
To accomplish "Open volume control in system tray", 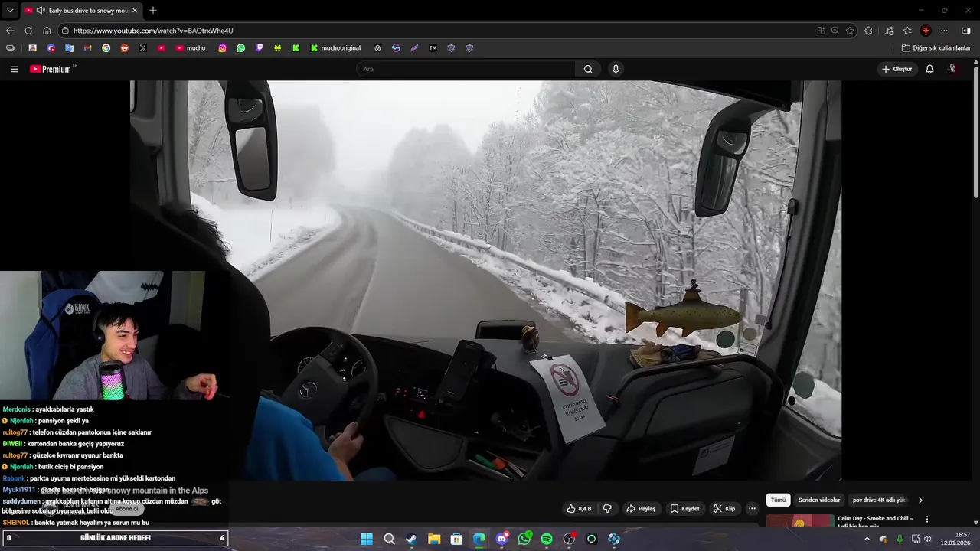I will (928, 539).
